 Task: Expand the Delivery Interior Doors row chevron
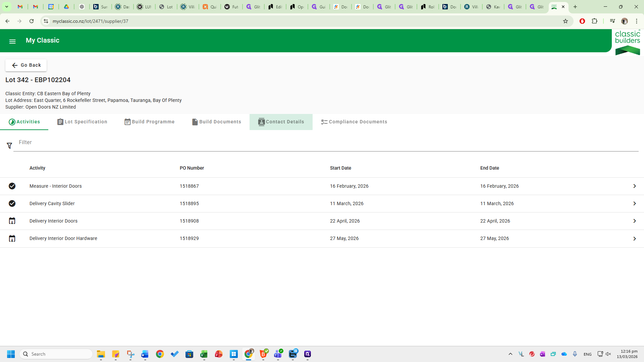pos(634,221)
